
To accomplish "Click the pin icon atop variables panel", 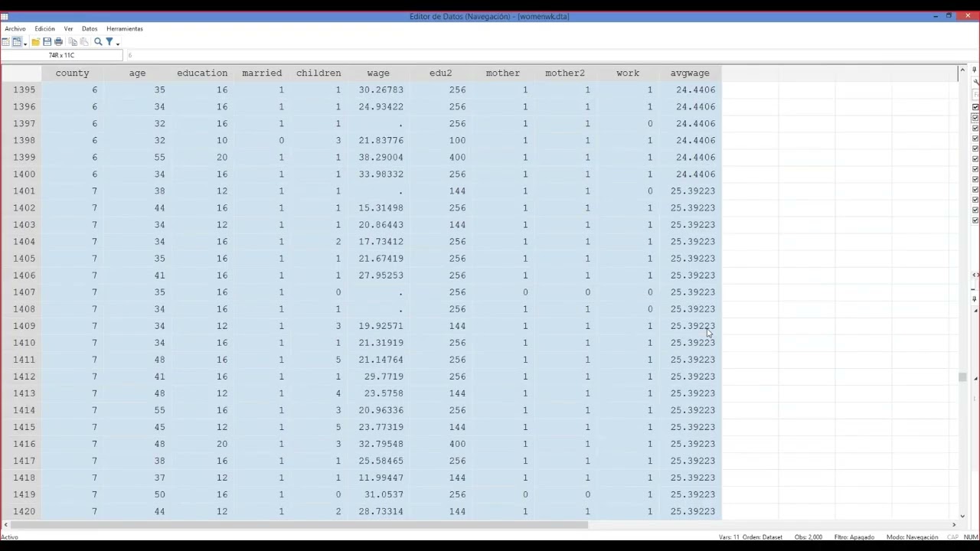I will click(975, 70).
